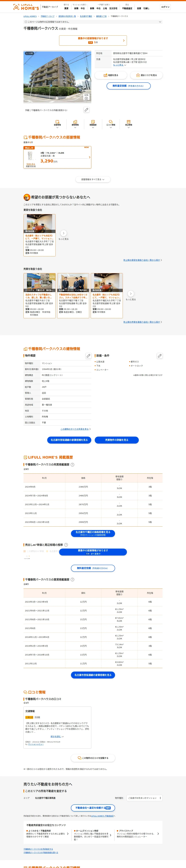Click the info icon in the notice bar

pyautogui.click(x=26, y=22)
